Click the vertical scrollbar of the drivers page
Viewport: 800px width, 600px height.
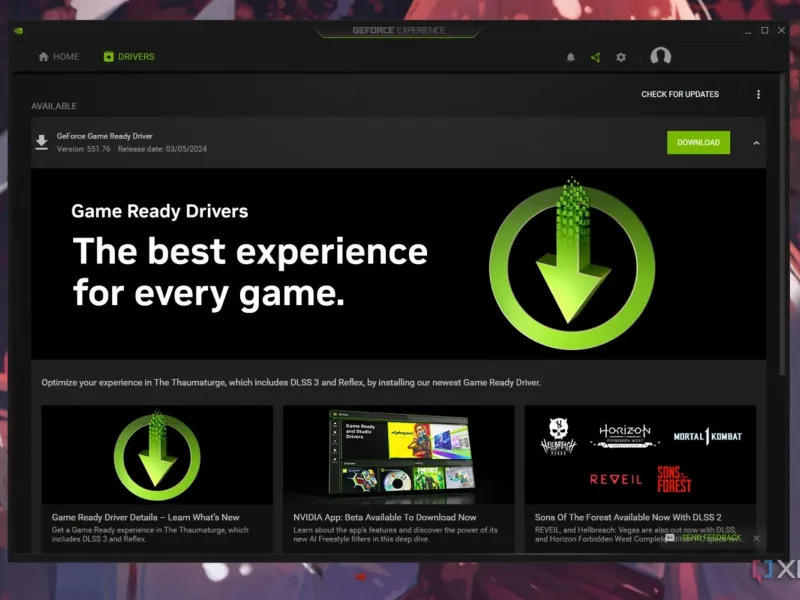pyautogui.click(x=782, y=224)
